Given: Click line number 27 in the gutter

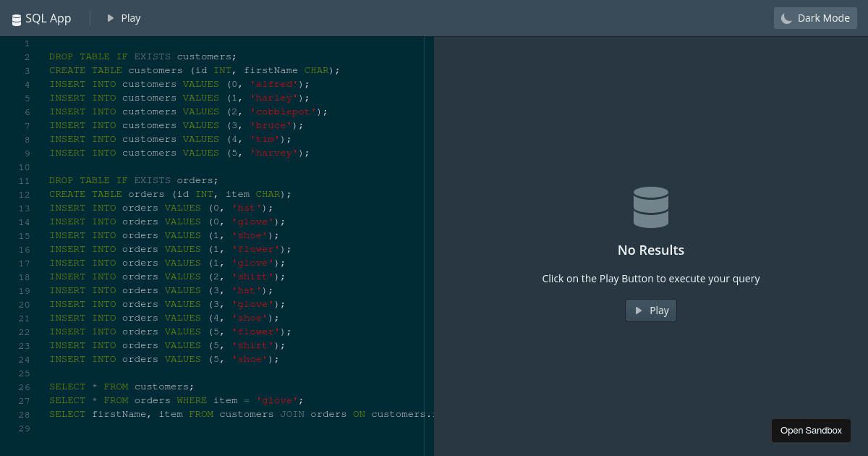Looking at the screenshot, I should click(24, 400).
